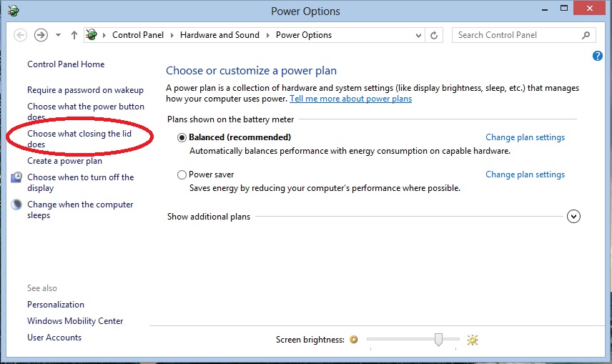Open Create a power plan link
Image resolution: width=612 pixels, height=364 pixels.
click(x=64, y=161)
